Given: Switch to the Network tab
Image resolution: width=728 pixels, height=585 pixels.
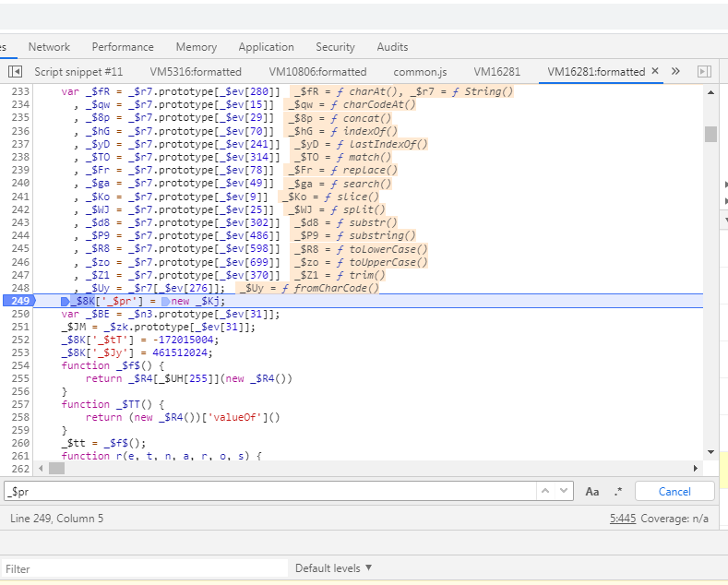Looking at the screenshot, I should tap(49, 47).
